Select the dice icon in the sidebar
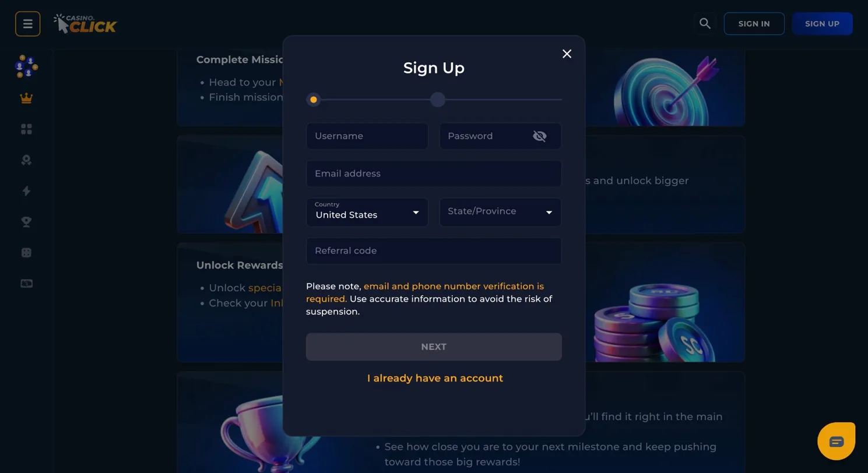The height and width of the screenshot is (473, 868). 26,252
